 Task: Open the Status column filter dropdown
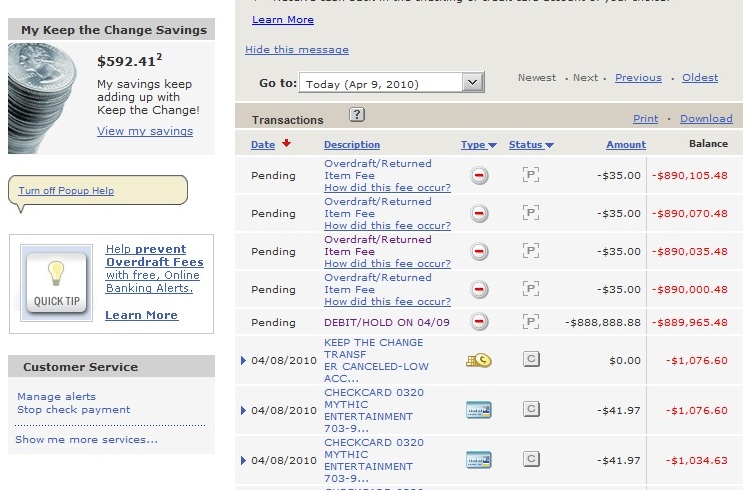click(x=531, y=145)
